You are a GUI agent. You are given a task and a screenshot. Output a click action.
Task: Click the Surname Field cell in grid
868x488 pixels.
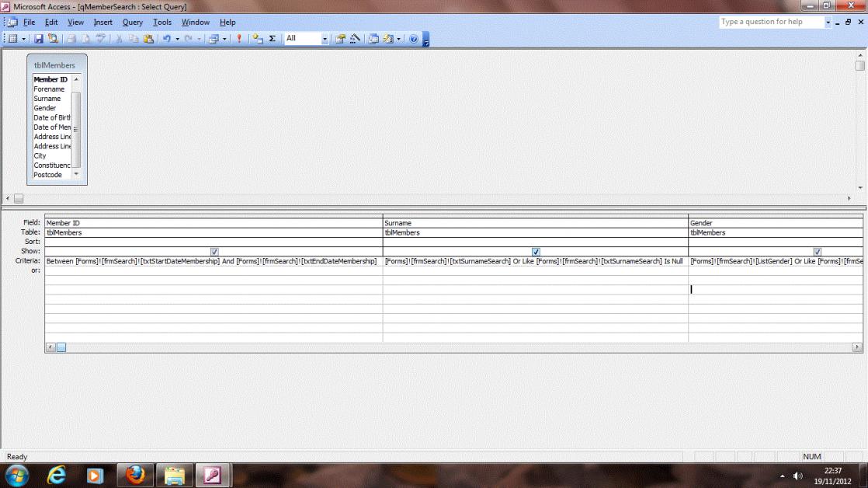coord(535,223)
